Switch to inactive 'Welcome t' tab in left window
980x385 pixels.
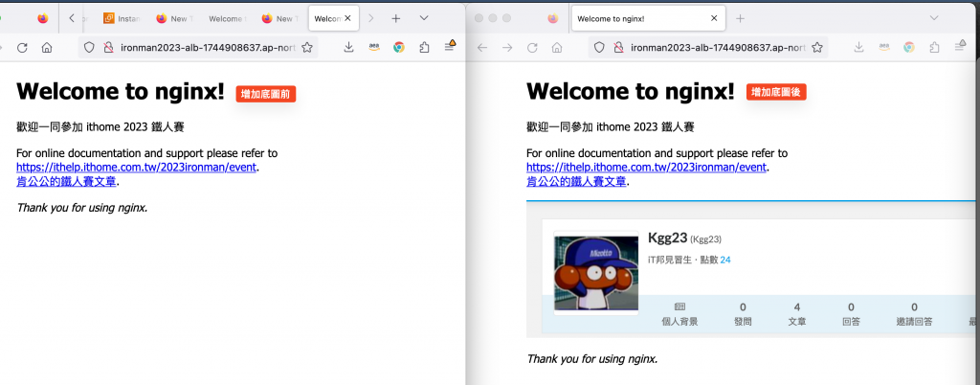pyautogui.click(x=226, y=19)
